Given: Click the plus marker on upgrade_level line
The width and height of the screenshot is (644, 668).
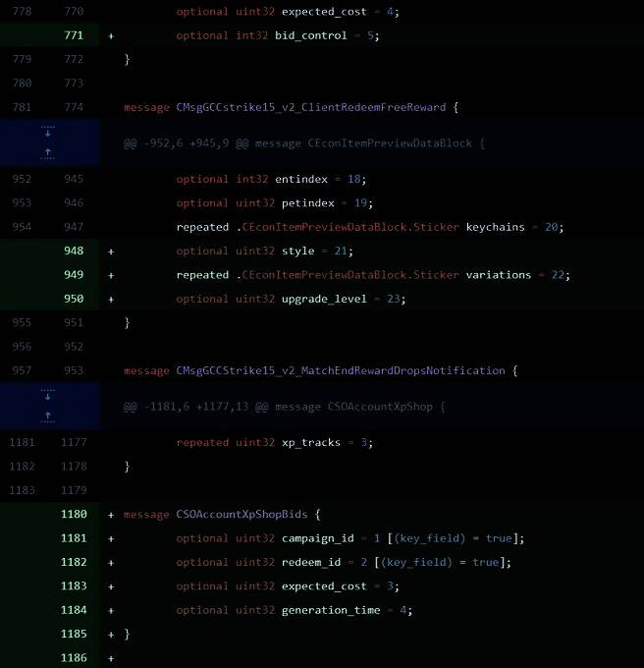Looking at the screenshot, I should pos(111,299).
